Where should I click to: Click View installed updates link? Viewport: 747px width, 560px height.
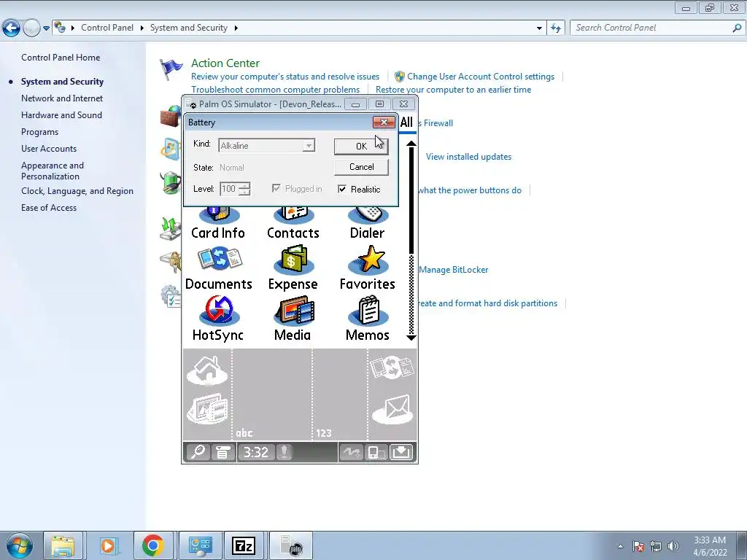tap(469, 157)
